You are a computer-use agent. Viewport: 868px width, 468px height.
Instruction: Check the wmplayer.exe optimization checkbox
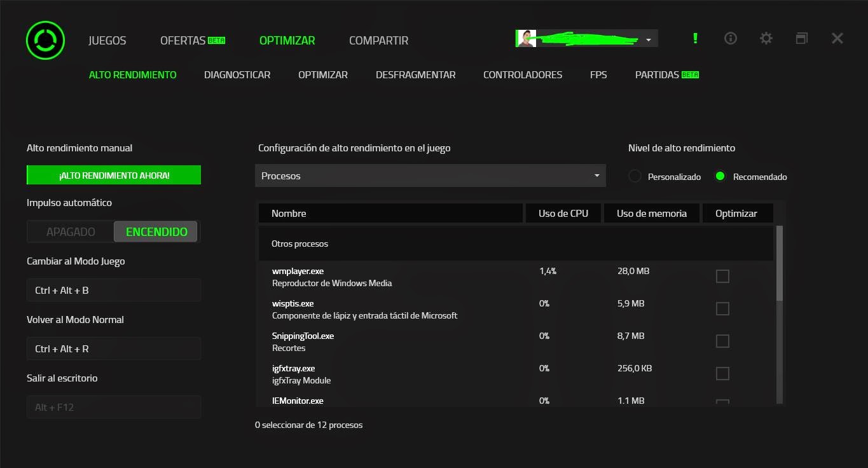tap(722, 276)
